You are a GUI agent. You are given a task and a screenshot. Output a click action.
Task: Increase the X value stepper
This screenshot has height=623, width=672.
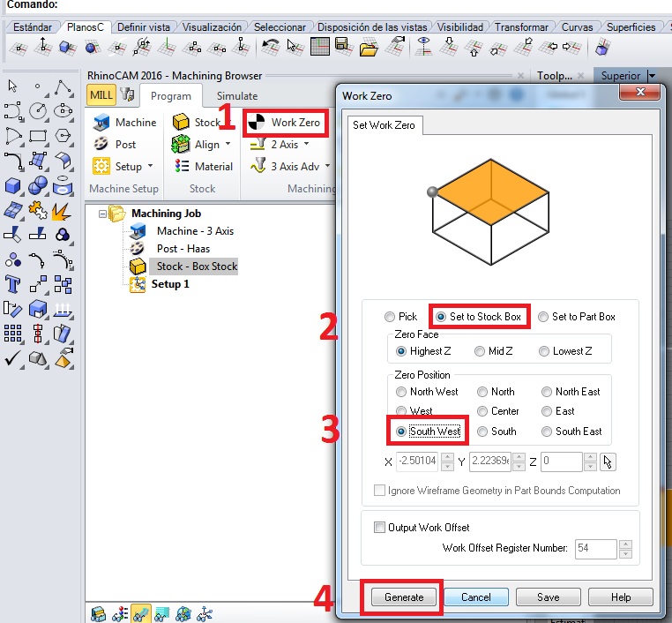click(447, 457)
